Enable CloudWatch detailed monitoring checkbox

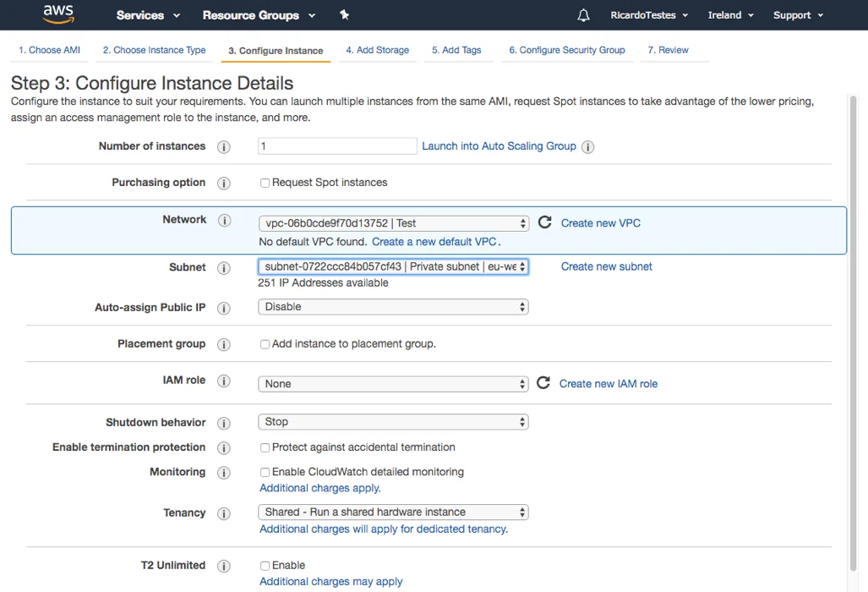[265, 472]
